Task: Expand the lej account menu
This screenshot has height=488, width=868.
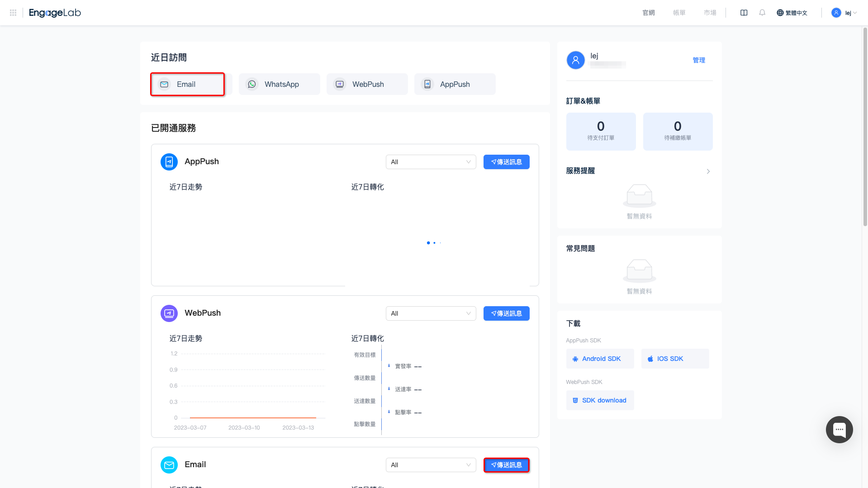Action: (844, 13)
